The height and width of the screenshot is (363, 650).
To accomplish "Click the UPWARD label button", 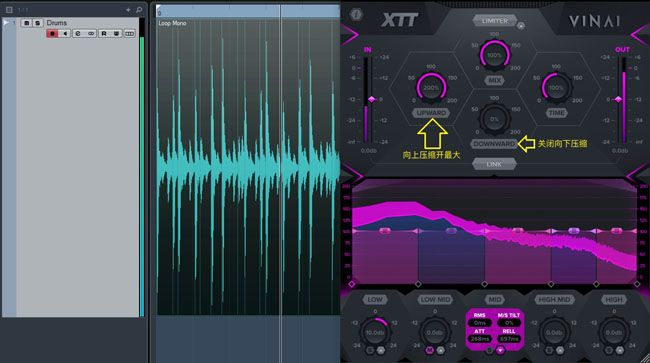I will [x=431, y=113].
